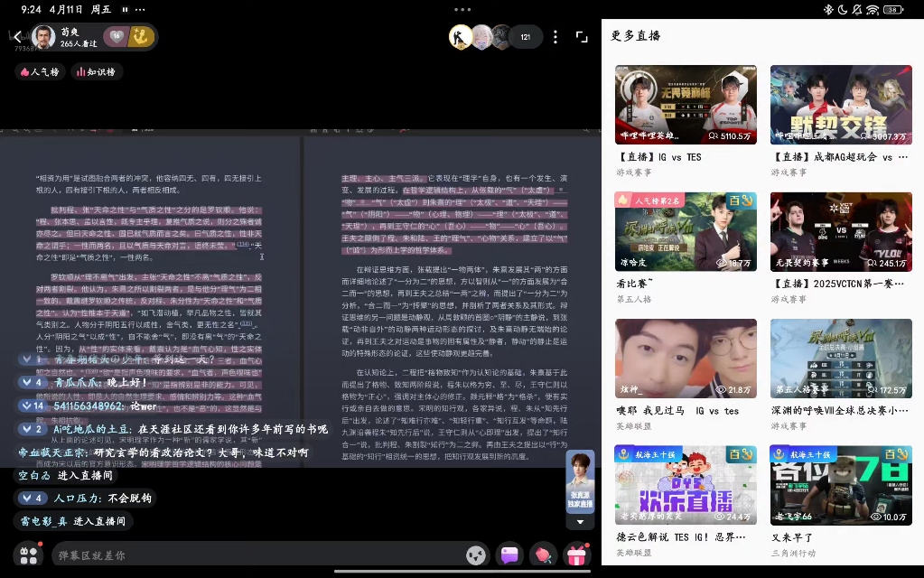The image size is (924, 578).
Task: Open the IG vs TES live thumbnail
Action: [x=686, y=105]
